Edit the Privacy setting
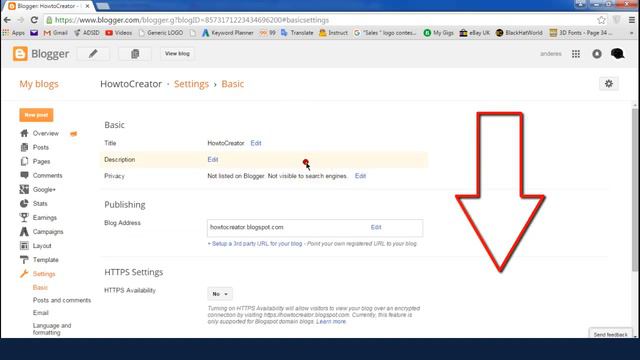 (x=360, y=176)
